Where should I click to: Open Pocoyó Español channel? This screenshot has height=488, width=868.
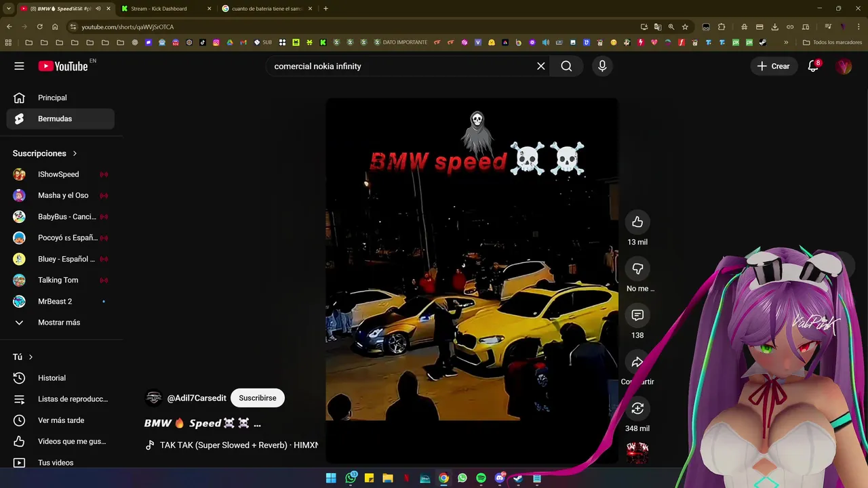click(x=60, y=238)
